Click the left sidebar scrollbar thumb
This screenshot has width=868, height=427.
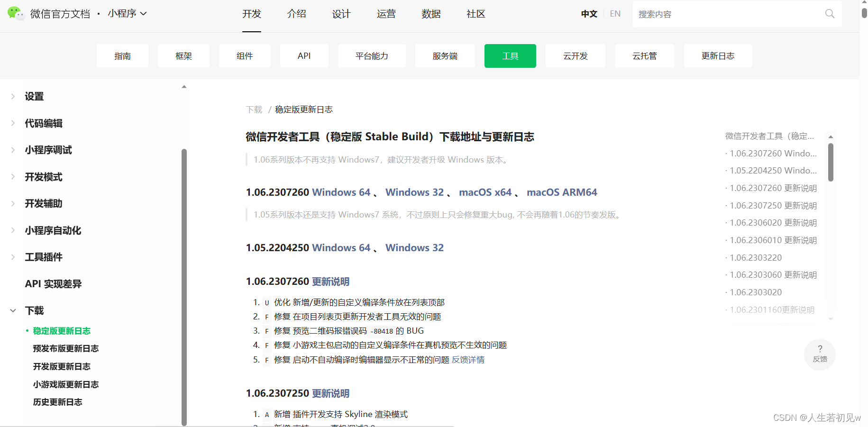[x=184, y=287]
